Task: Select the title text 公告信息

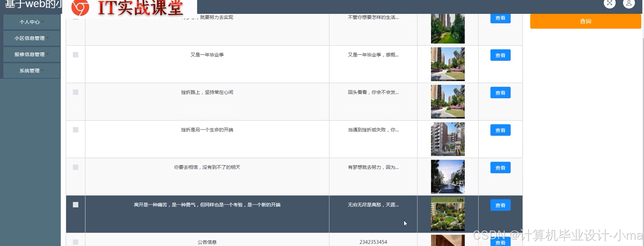Action: point(207,242)
